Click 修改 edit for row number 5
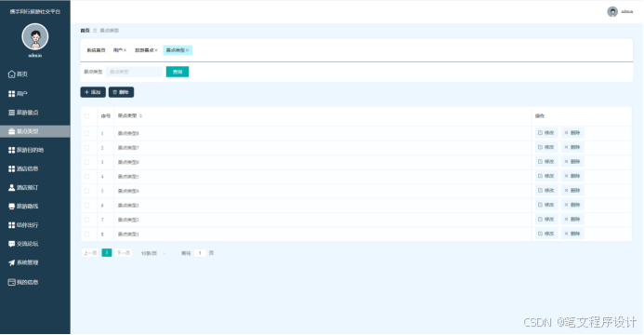 (546, 191)
